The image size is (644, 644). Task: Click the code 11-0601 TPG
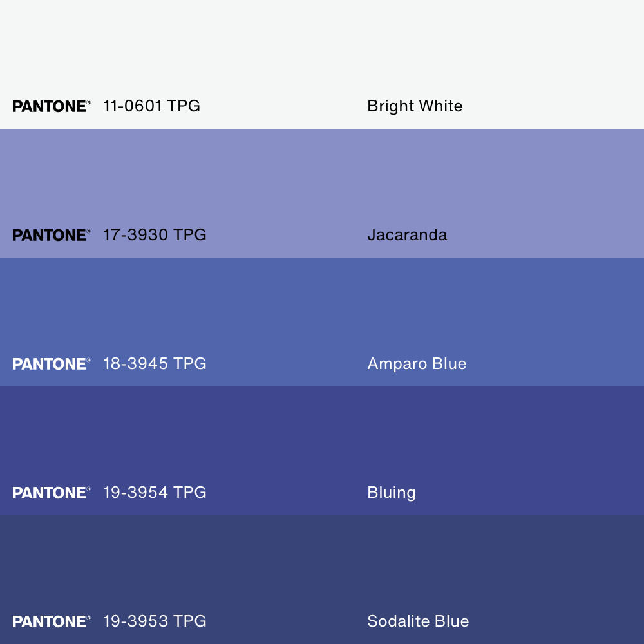[151, 106]
